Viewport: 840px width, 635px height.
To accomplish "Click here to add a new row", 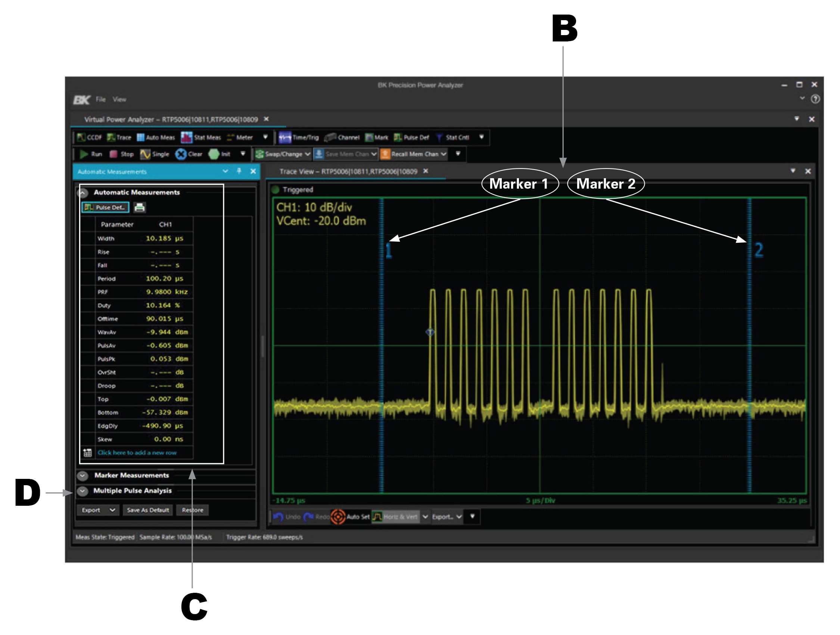I will pos(139,452).
